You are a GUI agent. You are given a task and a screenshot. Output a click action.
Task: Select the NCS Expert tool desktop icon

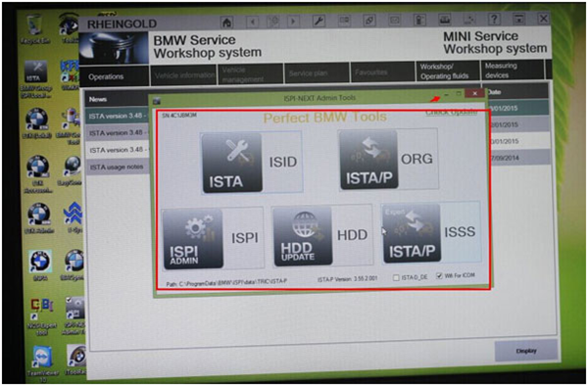coord(42,316)
